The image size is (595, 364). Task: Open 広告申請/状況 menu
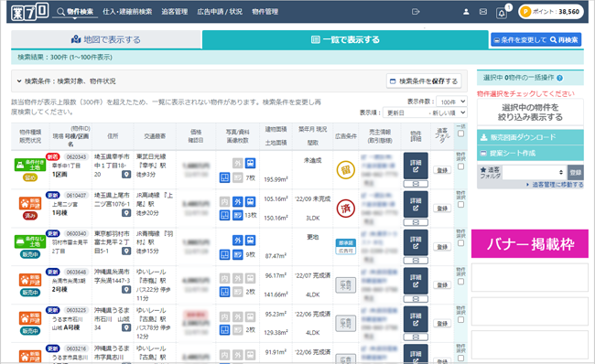(220, 12)
